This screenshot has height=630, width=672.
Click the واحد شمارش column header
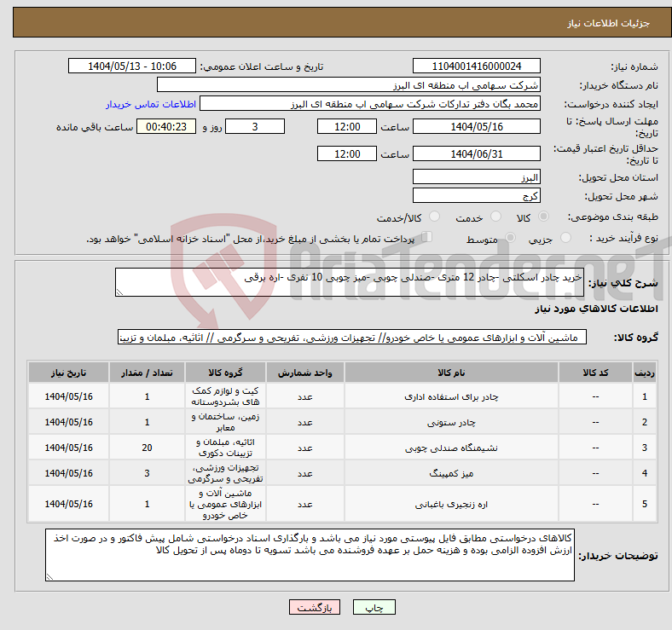304,373
